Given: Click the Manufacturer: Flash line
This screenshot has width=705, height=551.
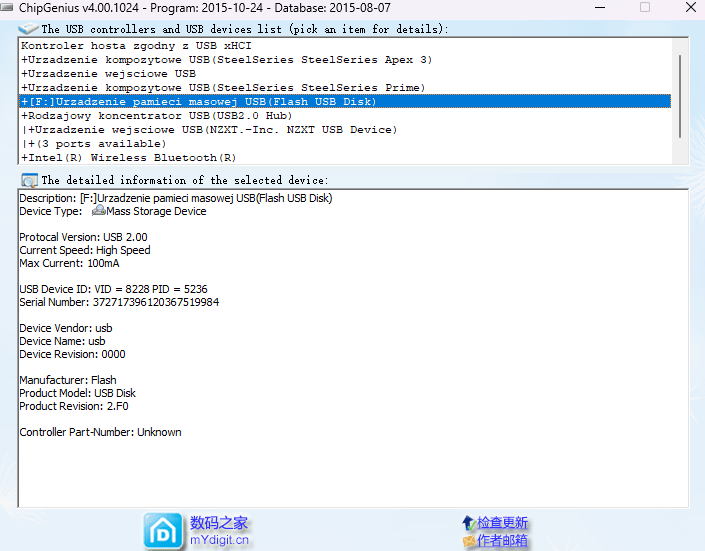Looking at the screenshot, I should tap(68, 380).
